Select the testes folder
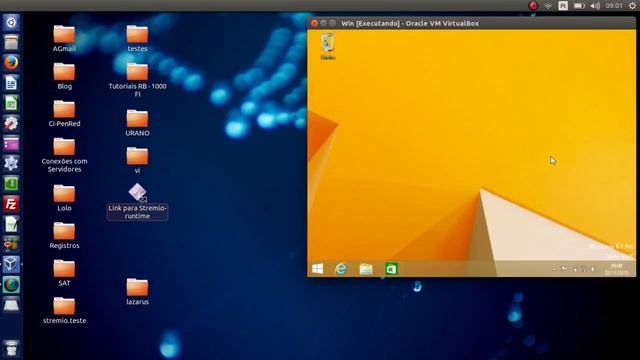640x360 pixels. pyautogui.click(x=137, y=38)
